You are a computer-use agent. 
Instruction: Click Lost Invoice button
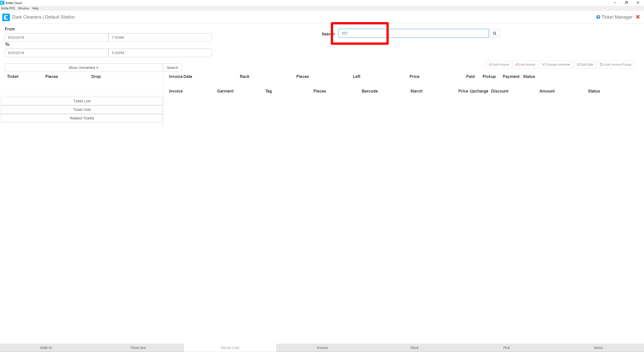click(525, 65)
